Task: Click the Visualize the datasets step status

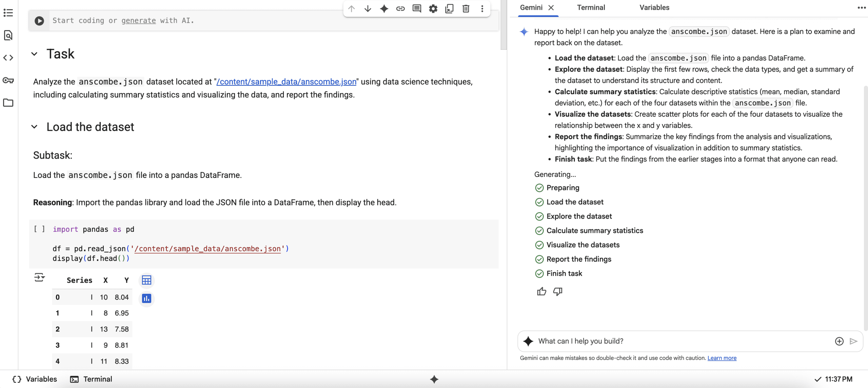Action: click(x=577, y=245)
